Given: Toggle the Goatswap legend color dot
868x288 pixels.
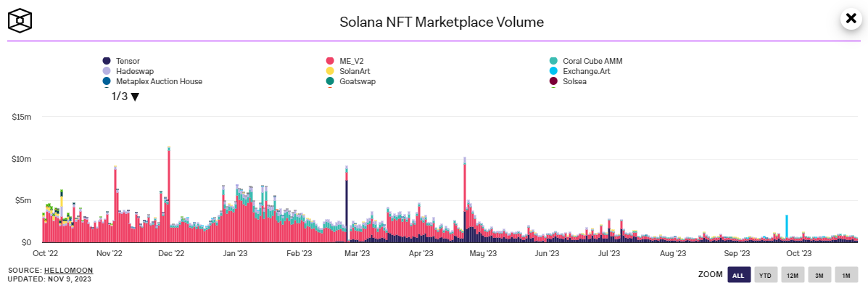Looking at the screenshot, I should click(x=330, y=81).
